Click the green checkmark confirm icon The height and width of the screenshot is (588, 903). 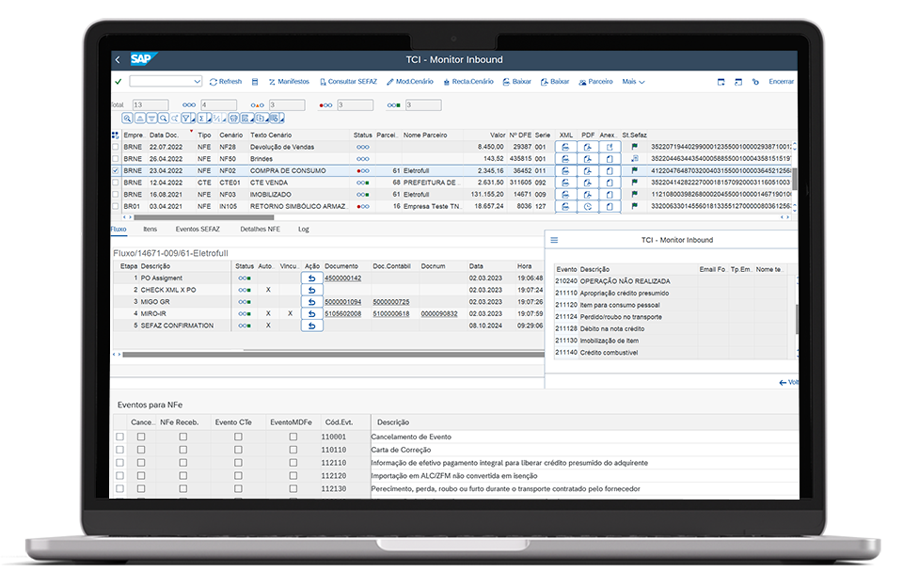(x=118, y=82)
